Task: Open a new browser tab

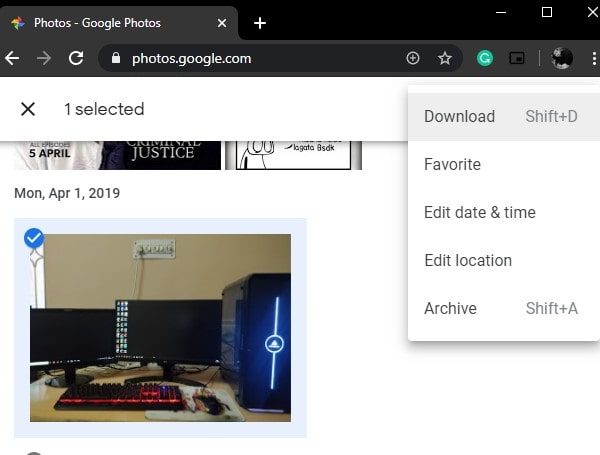Action: pyautogui.click(x=260, y=23)
